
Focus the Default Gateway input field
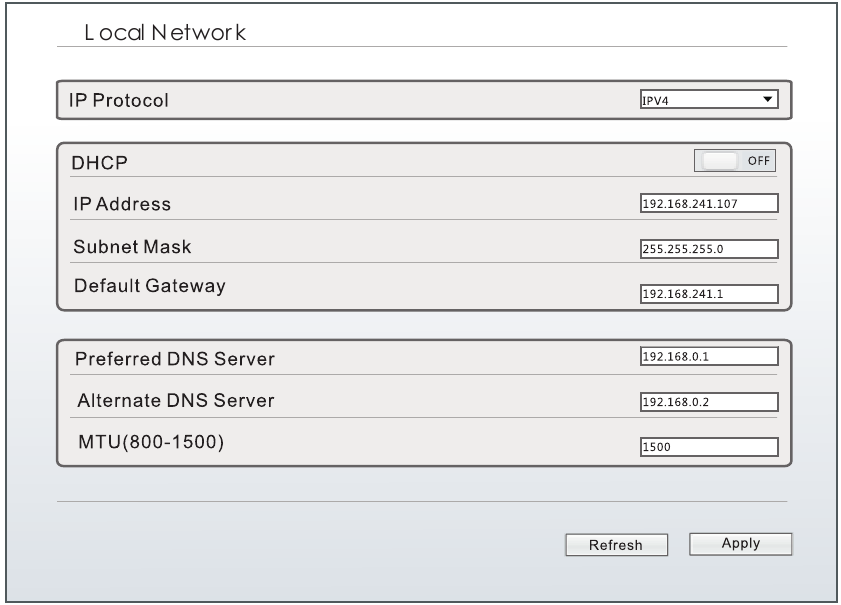pos(709,293)
